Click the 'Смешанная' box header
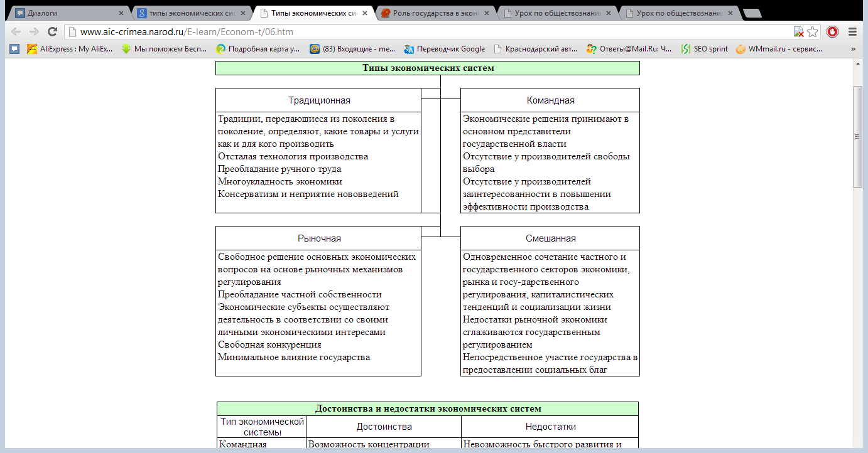This screenshot has width=868, height=453. (x=550, y=238)
